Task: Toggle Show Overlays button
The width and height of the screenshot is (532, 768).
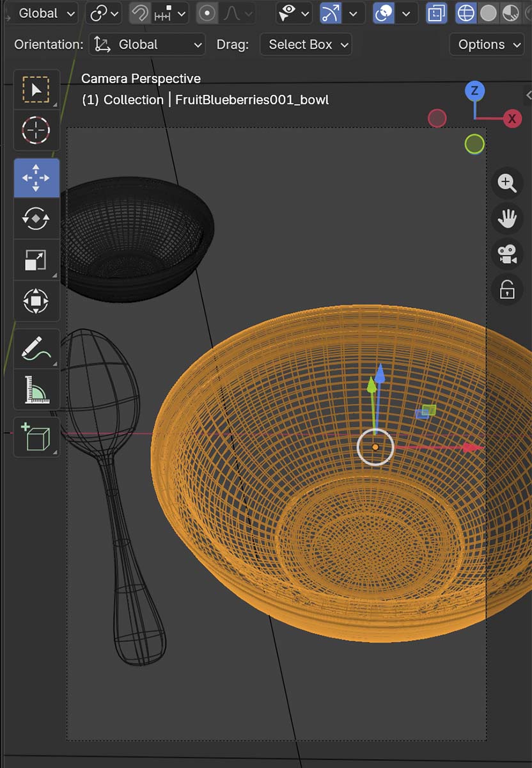Action: (384, 13)
